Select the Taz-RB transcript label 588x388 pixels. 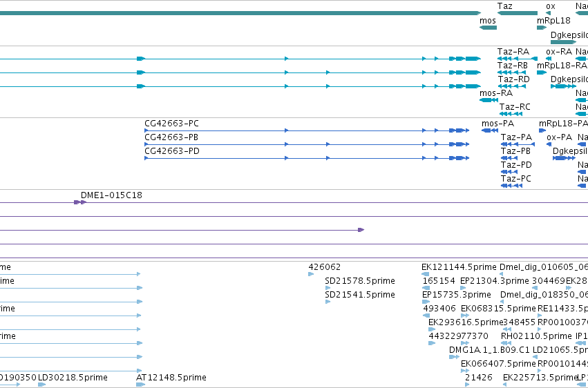click(512, 66)
